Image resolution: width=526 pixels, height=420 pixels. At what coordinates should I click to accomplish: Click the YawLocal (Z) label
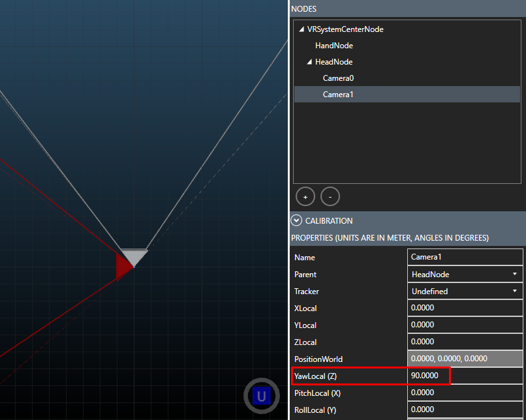(x=315, y=376)
